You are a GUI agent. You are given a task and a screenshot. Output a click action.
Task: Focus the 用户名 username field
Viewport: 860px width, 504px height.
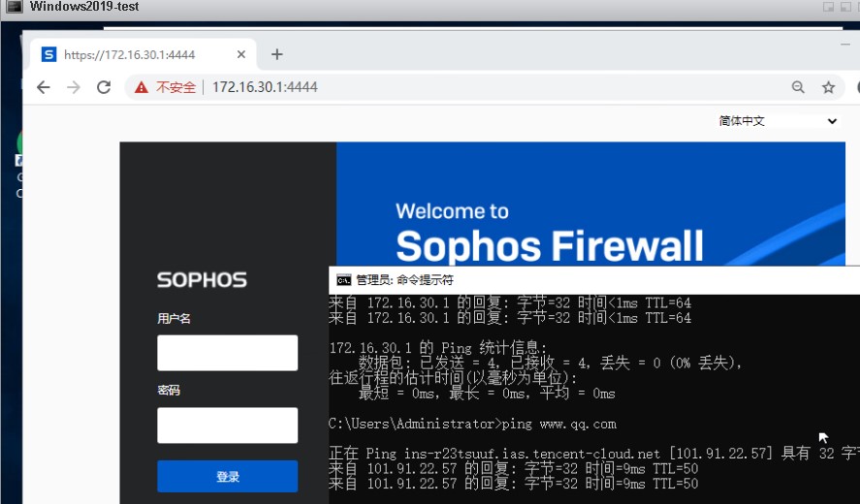(228, 353)
